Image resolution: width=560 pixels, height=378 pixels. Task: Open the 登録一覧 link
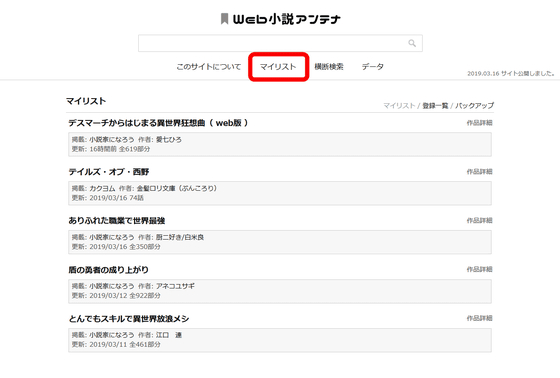tap(435, 106)
